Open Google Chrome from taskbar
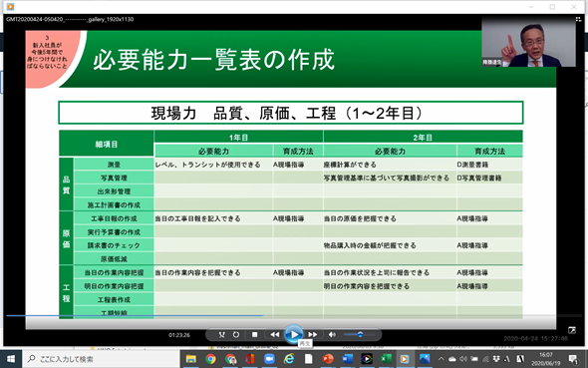This screenshot has width=588, height=368. point(210,359)
